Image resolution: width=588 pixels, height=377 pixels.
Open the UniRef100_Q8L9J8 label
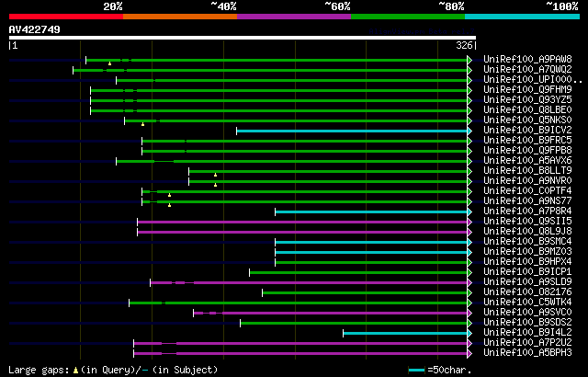click(527, 232)
